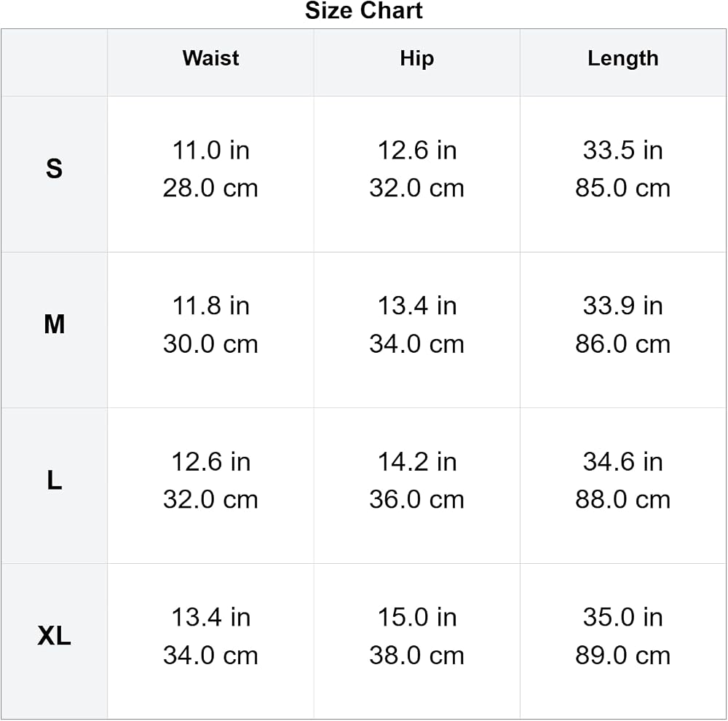Select the S hip value 32.0 cm
The height and width of the screenshot is (721, 728).
(417, 188)
